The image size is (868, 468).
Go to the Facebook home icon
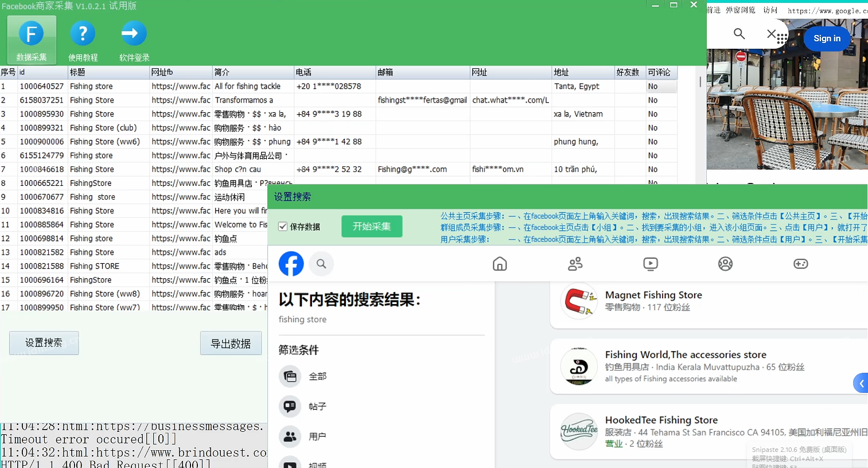coord(500,264)
